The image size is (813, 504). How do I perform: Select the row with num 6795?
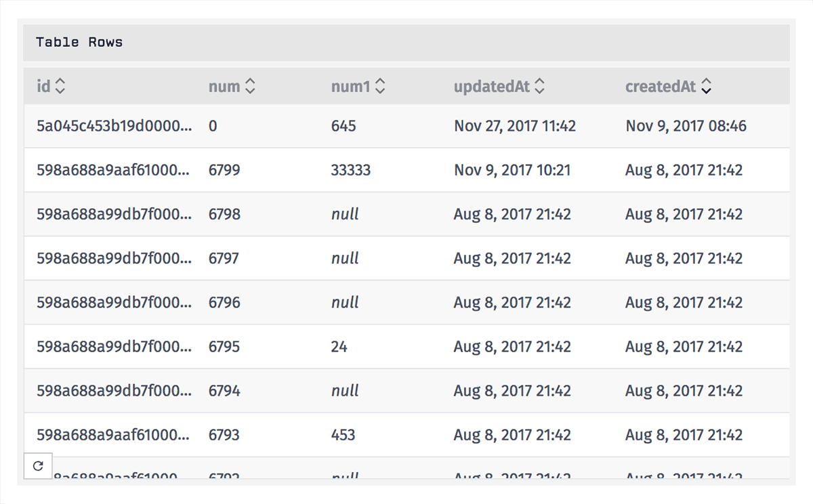(x=406, y=347)
